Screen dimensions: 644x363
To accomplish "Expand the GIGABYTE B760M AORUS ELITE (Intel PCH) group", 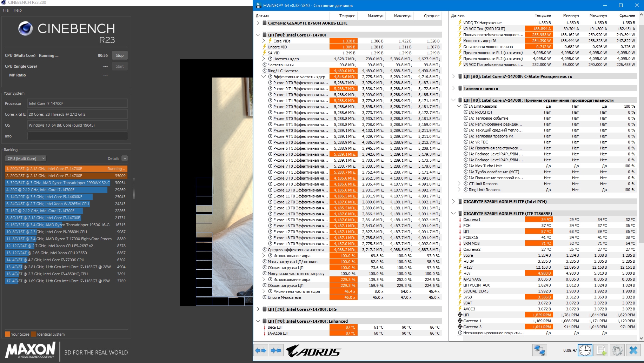I will point(453,202).
